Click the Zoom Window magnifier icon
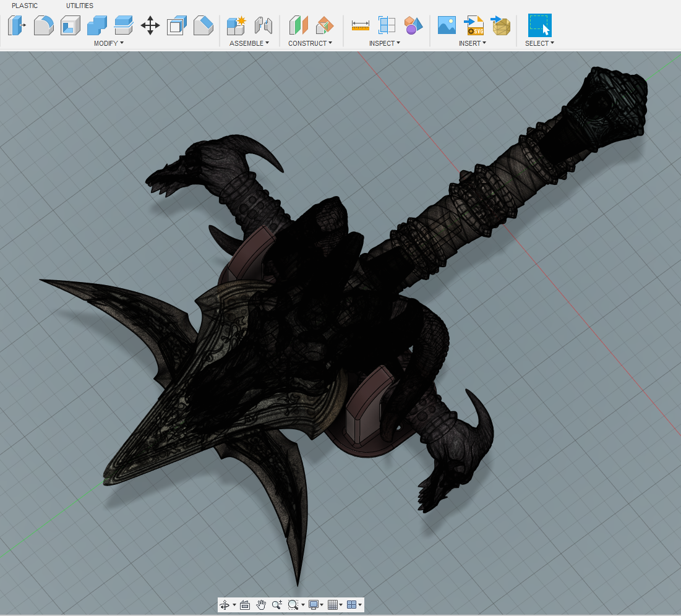Image resolution: width=681 pixels, height=616 pixels. click(x=293, y=605)
